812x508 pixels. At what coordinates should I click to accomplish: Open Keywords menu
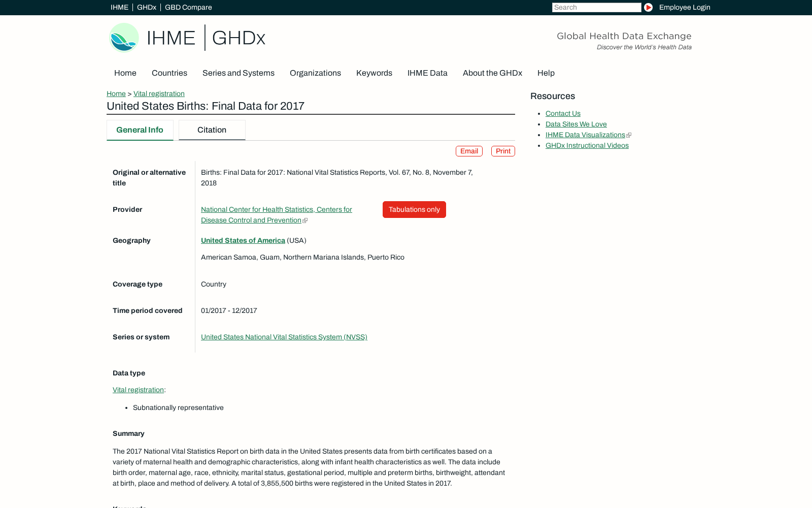point(374,73)
